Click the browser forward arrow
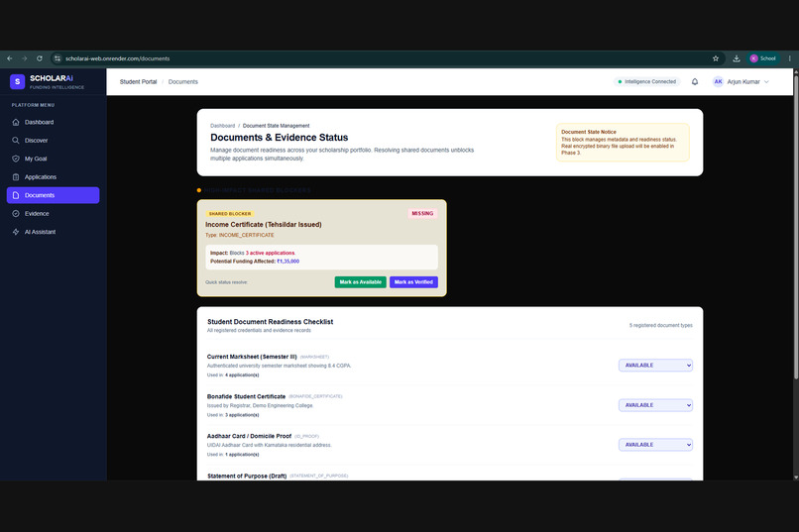 25,58
